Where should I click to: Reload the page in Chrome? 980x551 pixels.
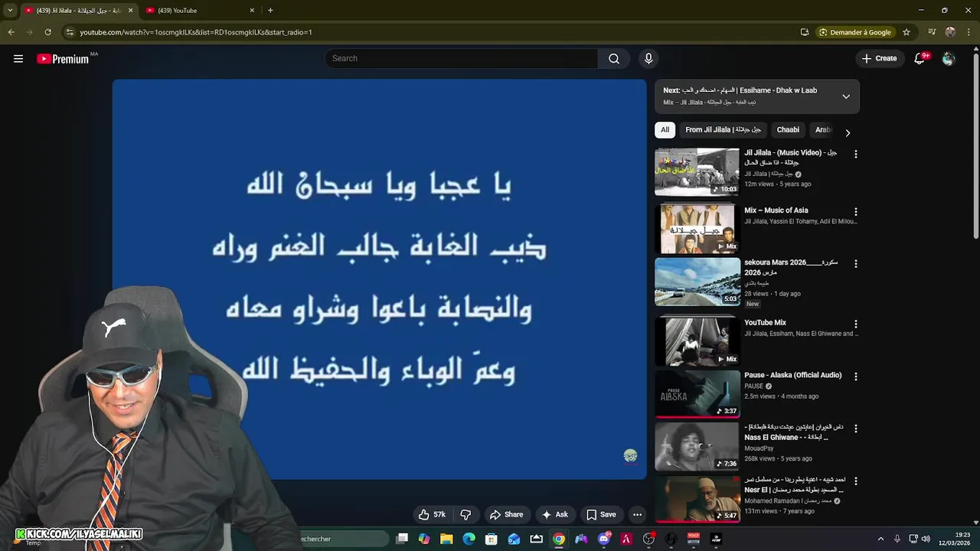[x=47, y=32]
